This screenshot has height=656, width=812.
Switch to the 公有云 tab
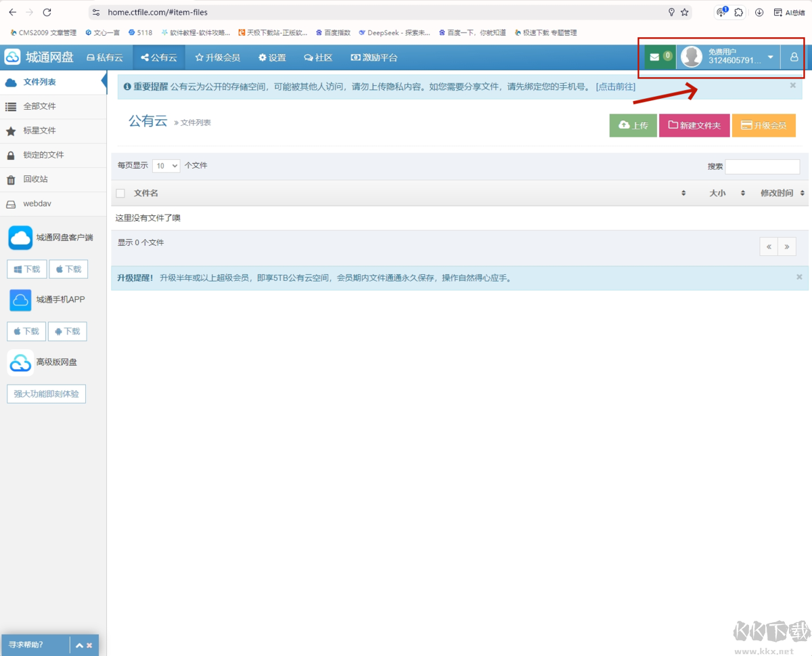pyautogui.click(x=159, y=58)
